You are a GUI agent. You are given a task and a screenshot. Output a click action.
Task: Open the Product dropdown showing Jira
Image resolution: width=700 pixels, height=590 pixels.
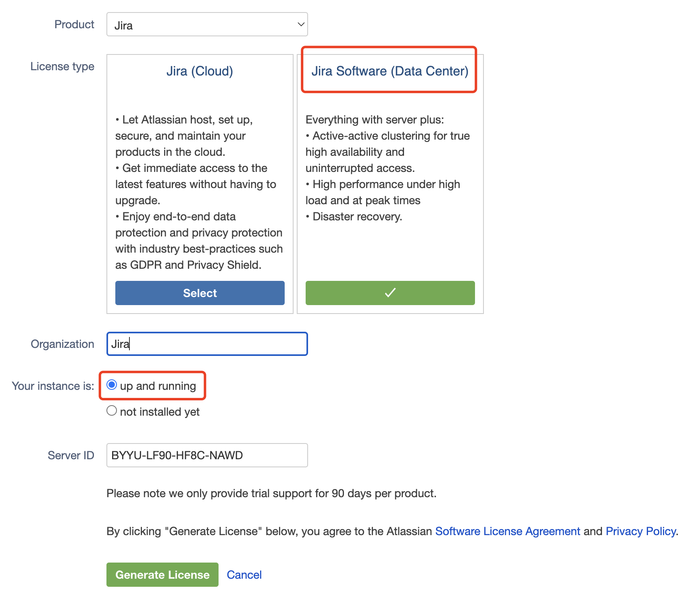point(207,25)
